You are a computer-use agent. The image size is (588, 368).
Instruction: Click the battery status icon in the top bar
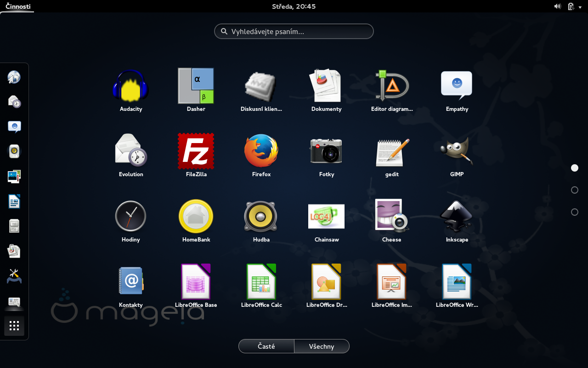[x=571, y=6]
